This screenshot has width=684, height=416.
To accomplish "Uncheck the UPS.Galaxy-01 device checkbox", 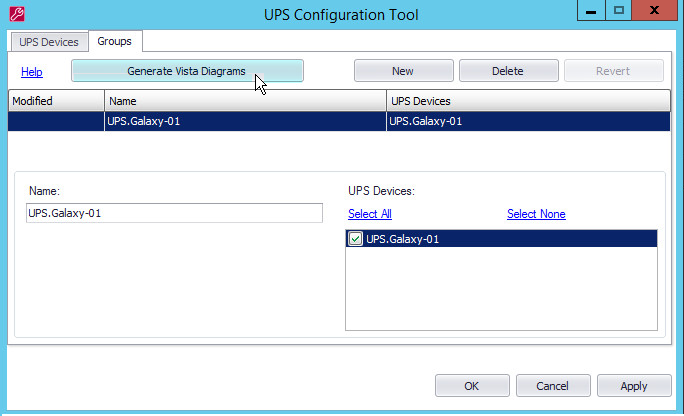I will 356,239.
